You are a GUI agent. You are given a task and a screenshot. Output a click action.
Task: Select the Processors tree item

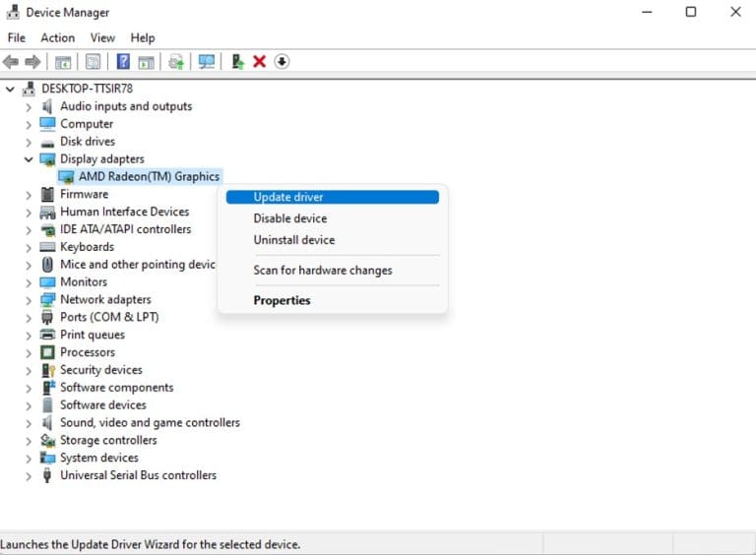coord(87,352)
